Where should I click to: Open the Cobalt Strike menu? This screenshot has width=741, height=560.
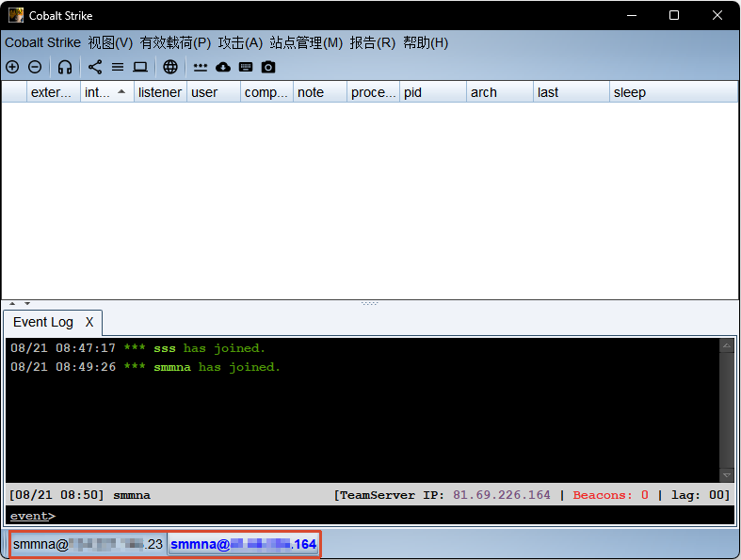coord(43,42)
